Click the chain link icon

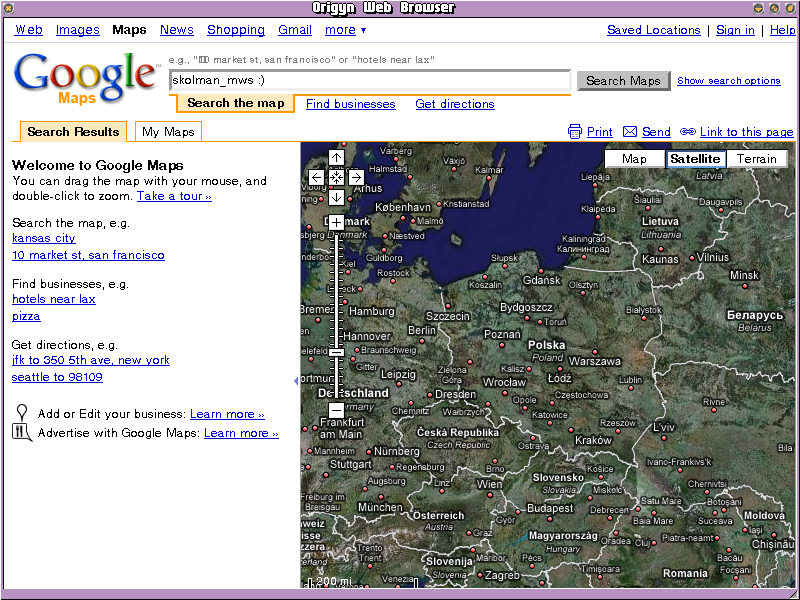[688, 132]
